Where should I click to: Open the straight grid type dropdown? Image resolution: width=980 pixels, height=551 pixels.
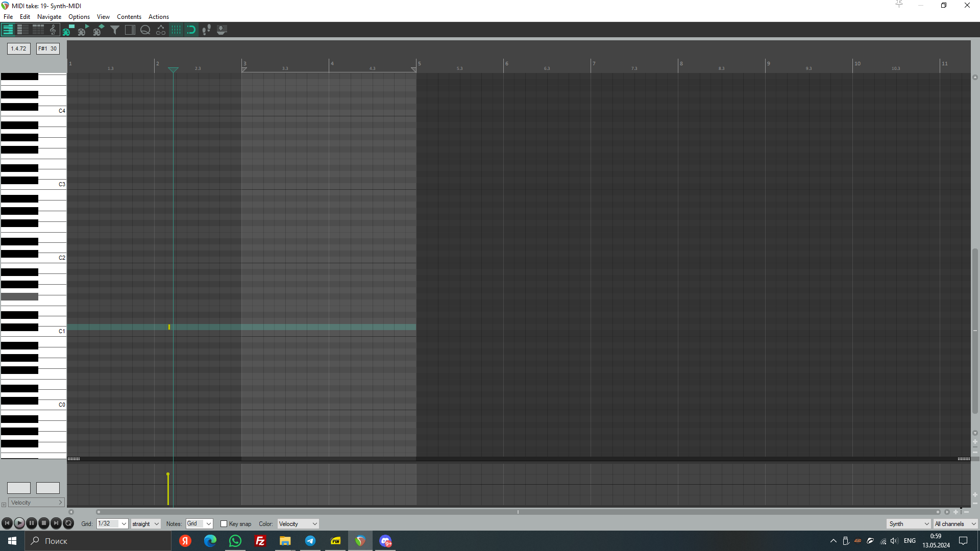[x=145, y=523]
